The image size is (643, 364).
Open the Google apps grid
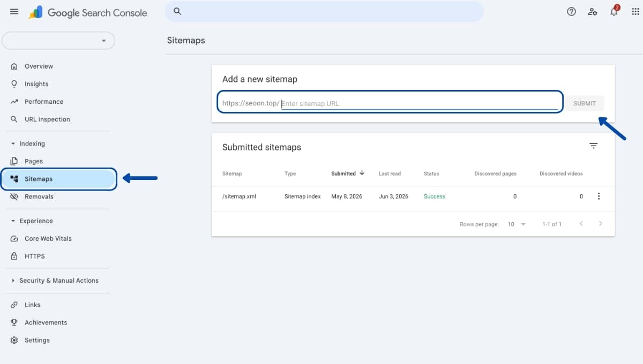click(x=635, y=12)
